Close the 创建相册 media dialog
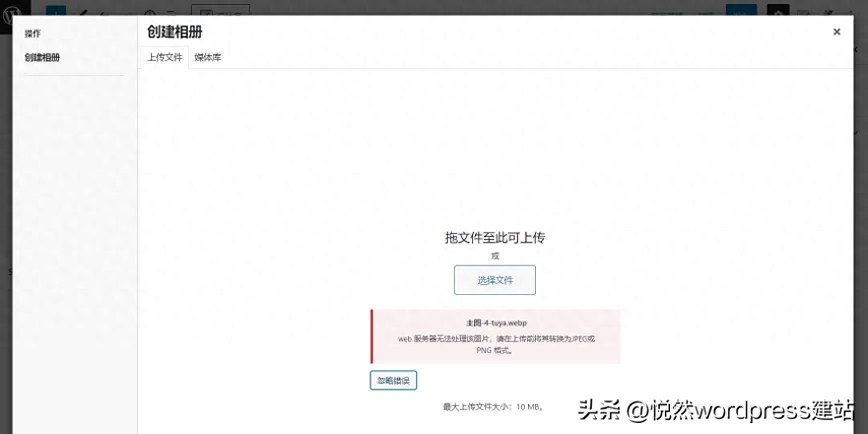 coord(836,32)
